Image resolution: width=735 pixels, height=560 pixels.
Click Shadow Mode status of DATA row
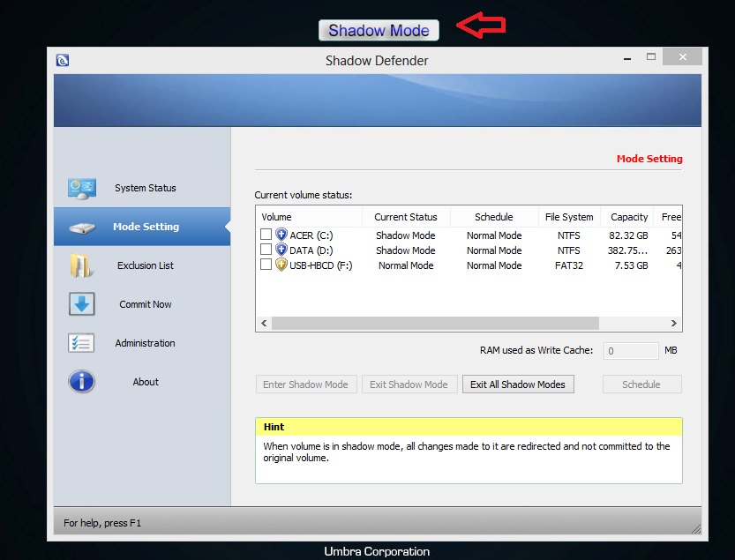tap(406, 250)
